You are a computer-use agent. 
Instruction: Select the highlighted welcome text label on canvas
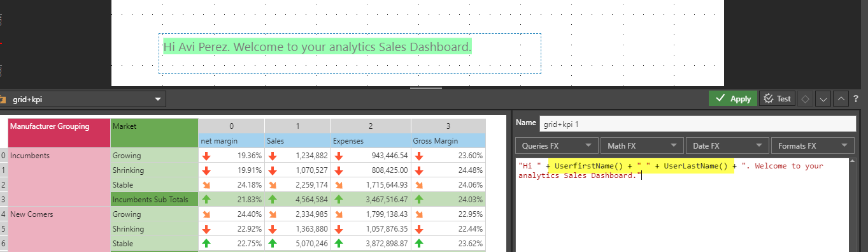pyautogui.click(x=317, y=47)
